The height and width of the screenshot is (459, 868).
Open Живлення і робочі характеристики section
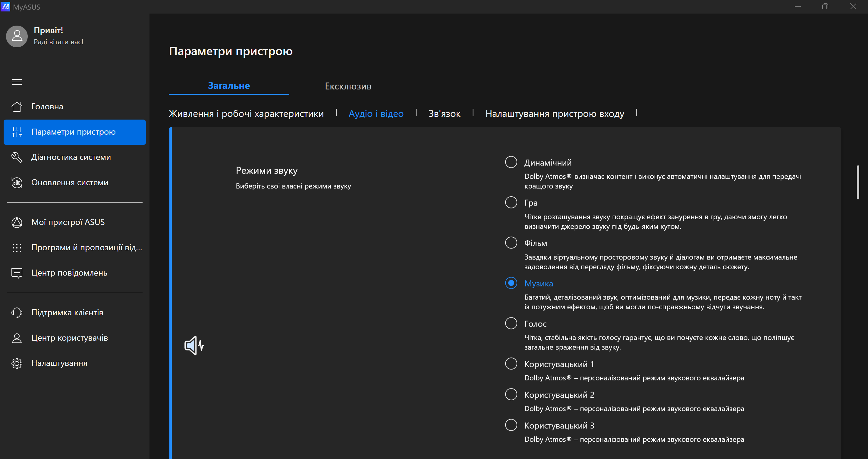pos(246,114)
